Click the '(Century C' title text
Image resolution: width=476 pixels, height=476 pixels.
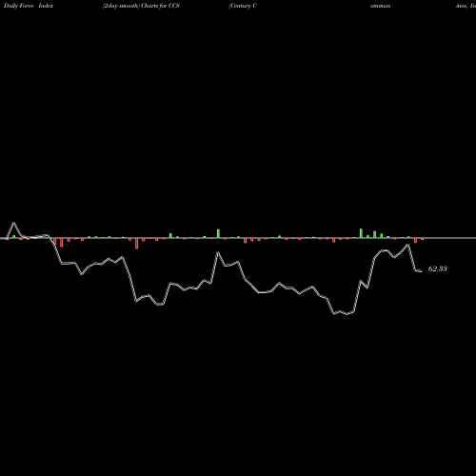coord(243,6)
